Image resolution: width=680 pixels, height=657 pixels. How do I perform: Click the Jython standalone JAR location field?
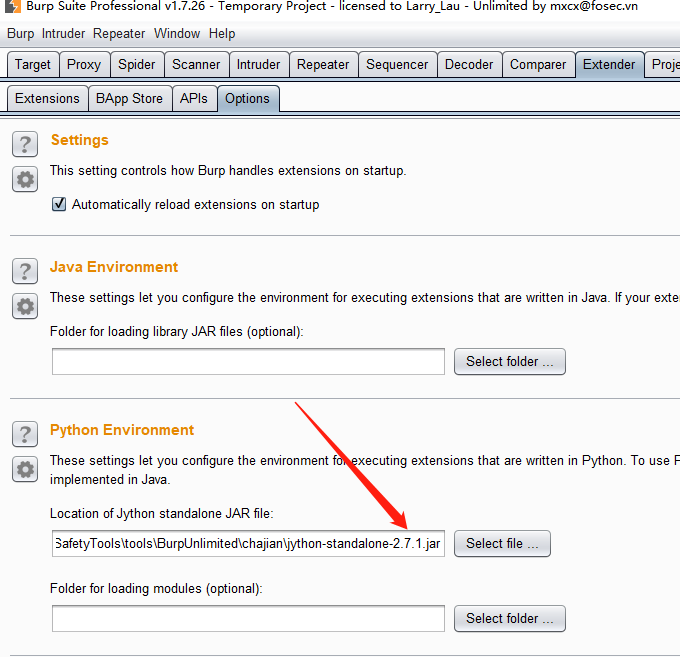point(247,544)
